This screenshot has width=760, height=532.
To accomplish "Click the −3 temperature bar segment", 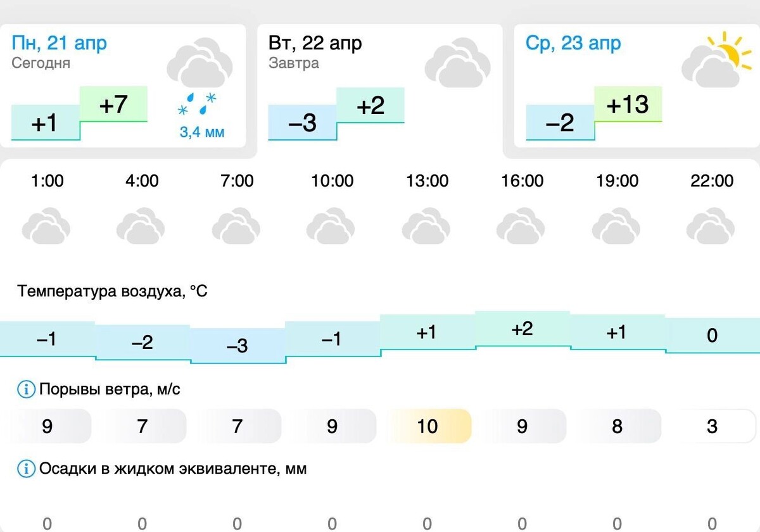I will (237, 346).
